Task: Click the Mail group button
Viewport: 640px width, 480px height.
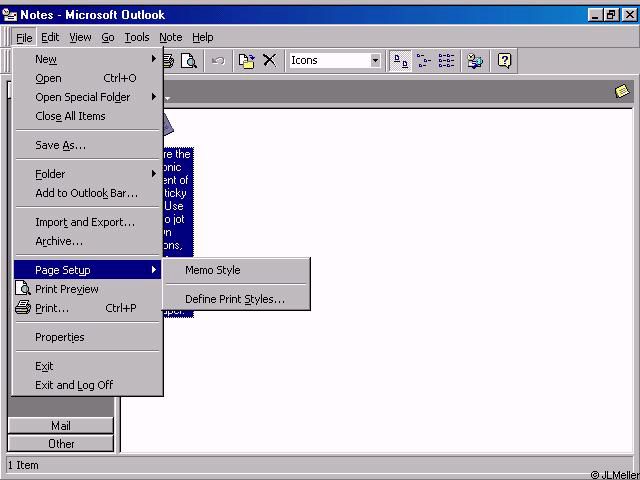Action: pos(60,426)
